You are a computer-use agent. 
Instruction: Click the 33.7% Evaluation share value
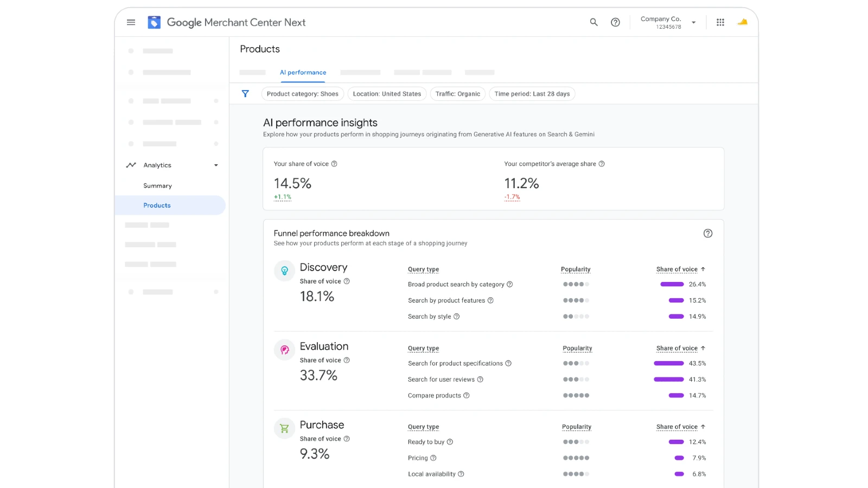tap(318, 375)
